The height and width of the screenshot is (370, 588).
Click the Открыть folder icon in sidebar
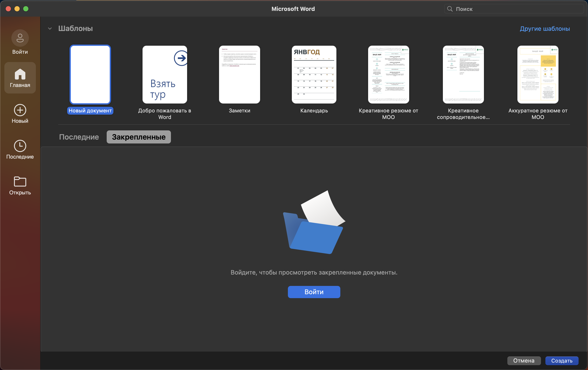[20, 182]
